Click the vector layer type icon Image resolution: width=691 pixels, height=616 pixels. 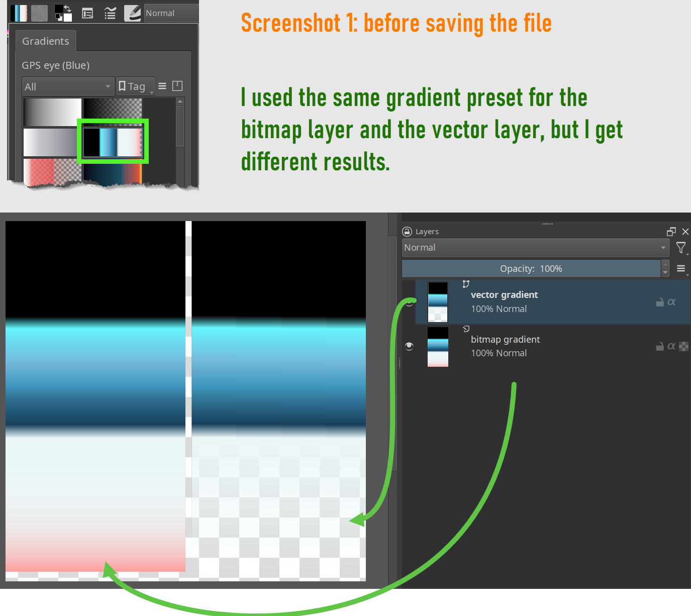466,284
